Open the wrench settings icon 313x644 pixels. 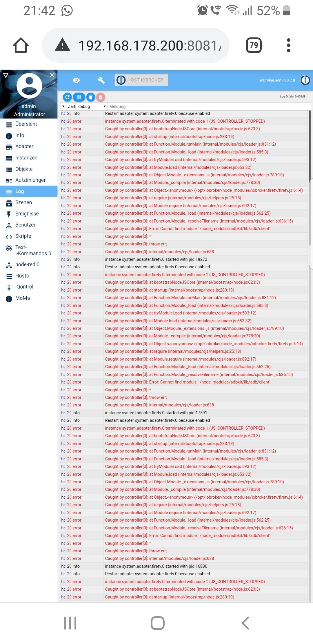[101, 80]
